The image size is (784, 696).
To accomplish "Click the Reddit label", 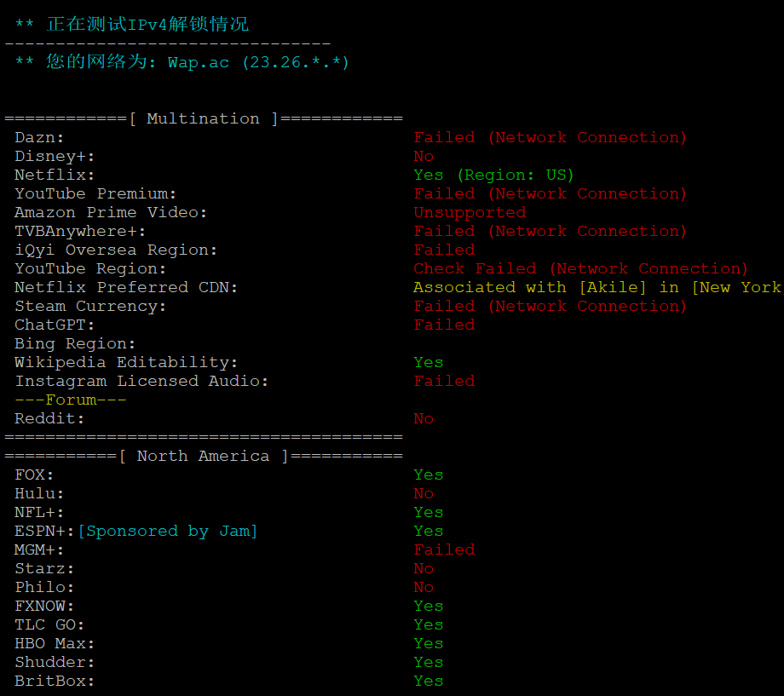I will [x=49, y=418].
